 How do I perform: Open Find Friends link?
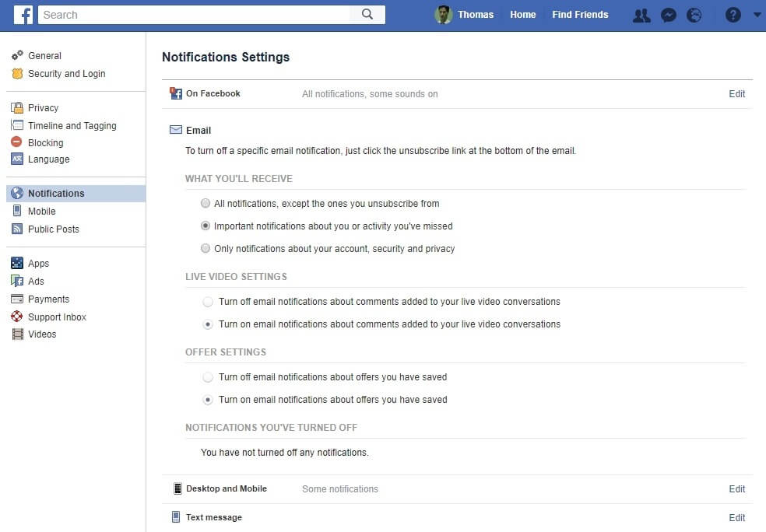[580, 15]
